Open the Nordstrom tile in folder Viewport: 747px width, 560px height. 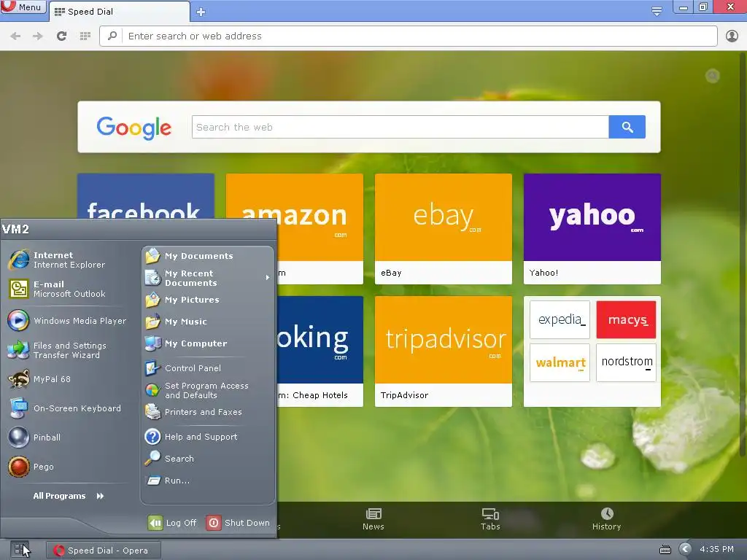point(626,362)
